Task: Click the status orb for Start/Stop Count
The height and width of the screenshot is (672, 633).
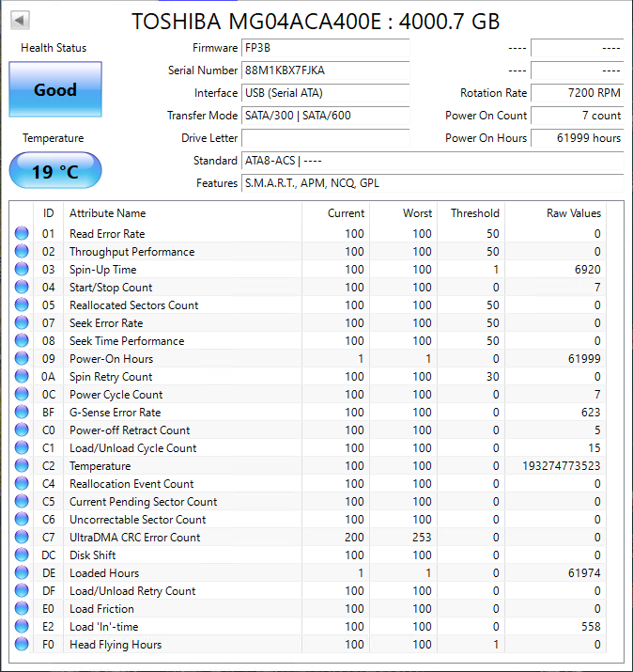Action: (22, 288)
